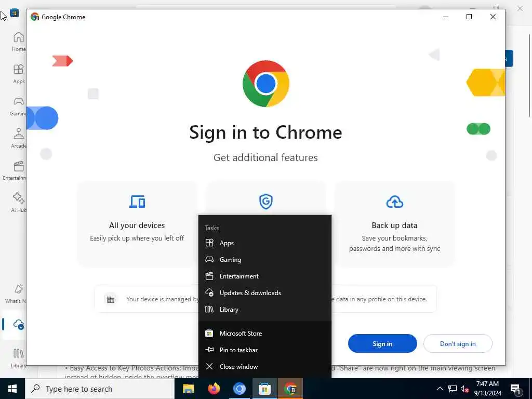The height and width of the screenshot is (399, 532).
Task: Click the muted volume tray icon
Action: coord(465,389)
